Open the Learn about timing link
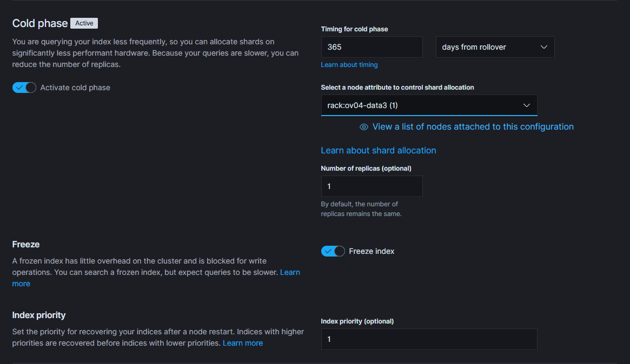This screenshot has width=630, height=364. tap(349, 65)
